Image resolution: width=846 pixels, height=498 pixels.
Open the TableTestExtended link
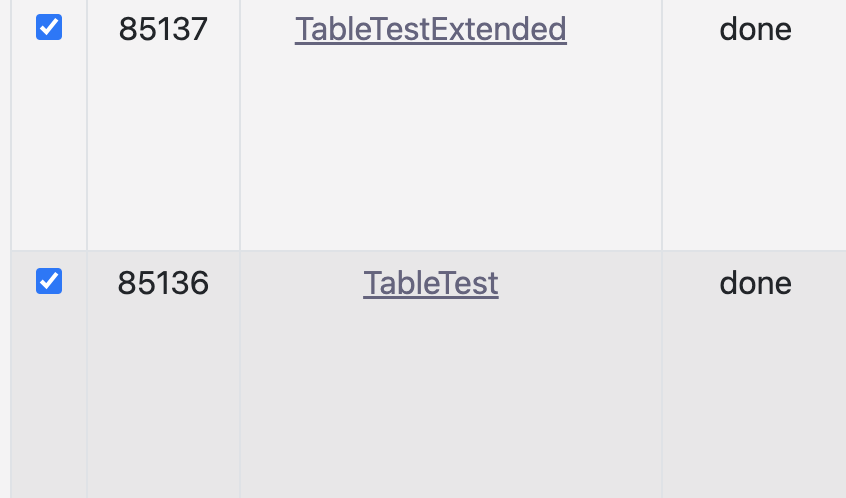pyautogui.click(x=430, y=30)
